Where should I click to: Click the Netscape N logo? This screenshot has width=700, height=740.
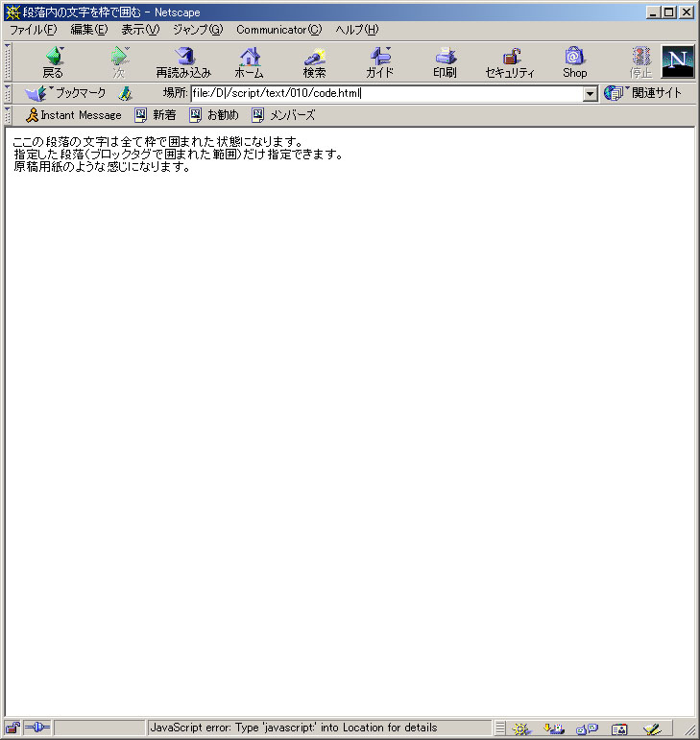click(678, 61)
